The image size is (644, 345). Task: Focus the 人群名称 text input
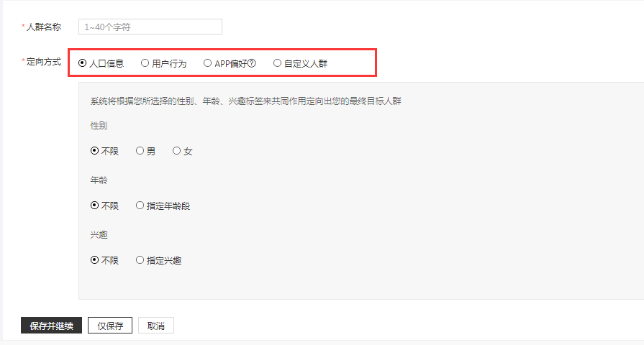tap(150, 27)
